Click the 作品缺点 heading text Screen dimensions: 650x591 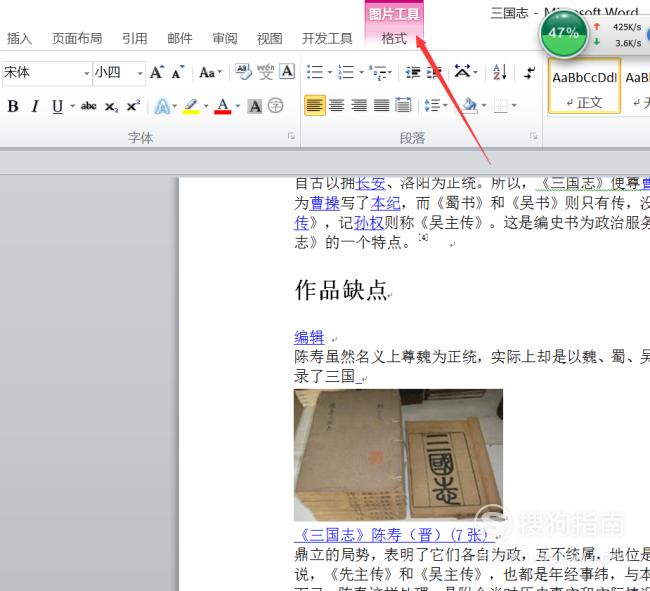coord(341,290)
